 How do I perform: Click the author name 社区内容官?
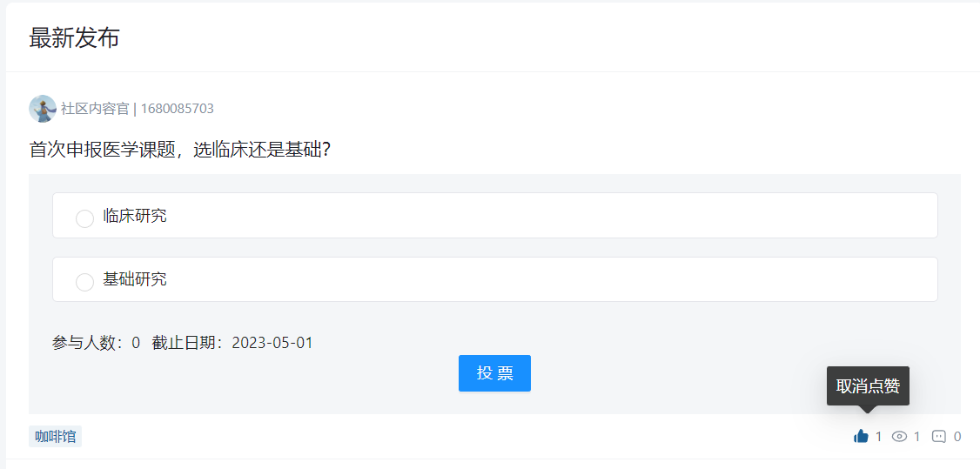coord(95,109)
